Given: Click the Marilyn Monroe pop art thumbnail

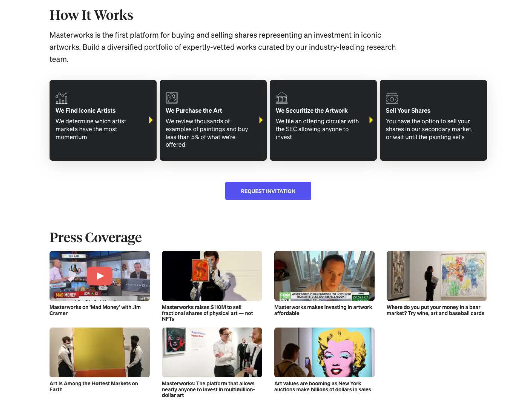Looking at the screenshot, I should point(324,352).
